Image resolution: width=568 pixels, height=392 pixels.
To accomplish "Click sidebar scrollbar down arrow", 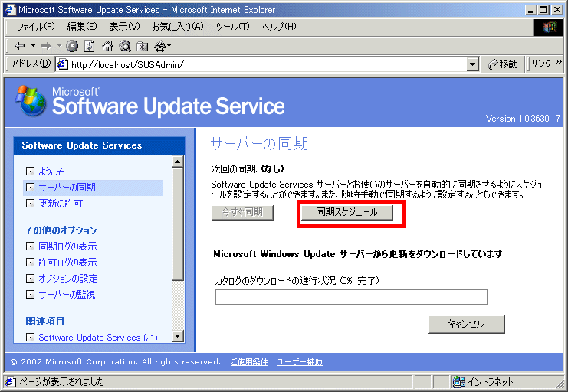I will tap(178, 336).
